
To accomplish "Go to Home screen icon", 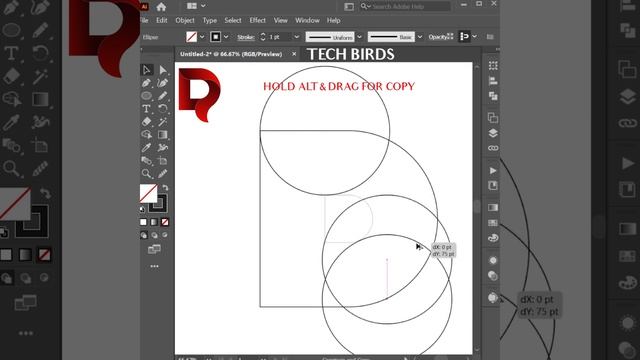I will point(161,7).
